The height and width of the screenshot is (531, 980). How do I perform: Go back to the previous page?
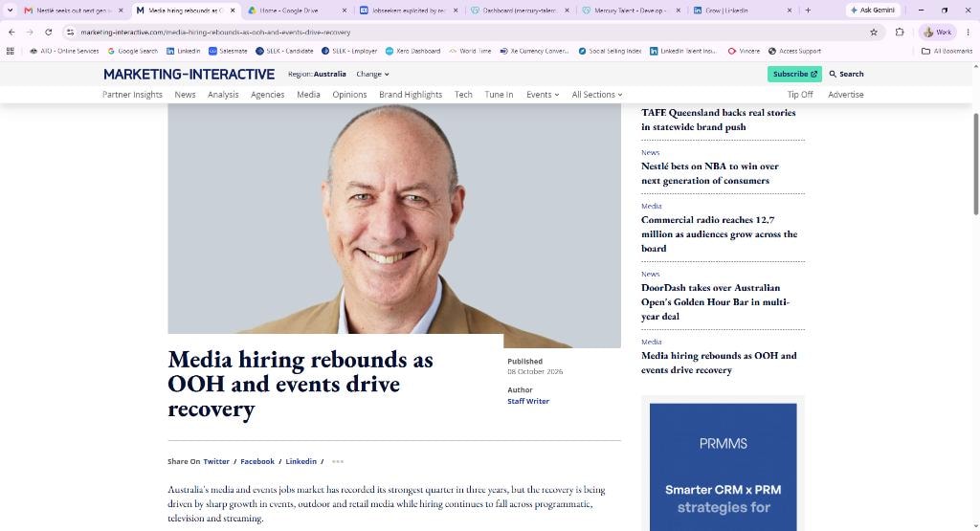pyautogui.click(x=11, y=32)
